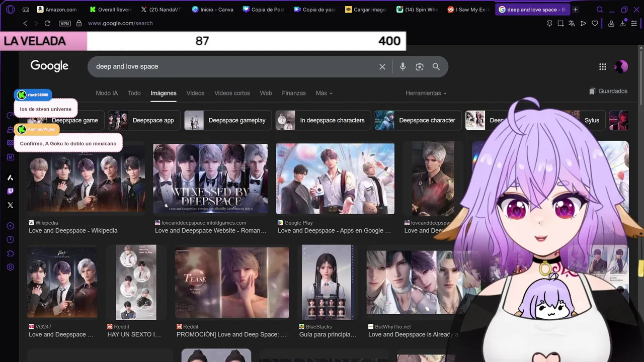Switch to the Modo IA tab

click(x=107, y=93)
